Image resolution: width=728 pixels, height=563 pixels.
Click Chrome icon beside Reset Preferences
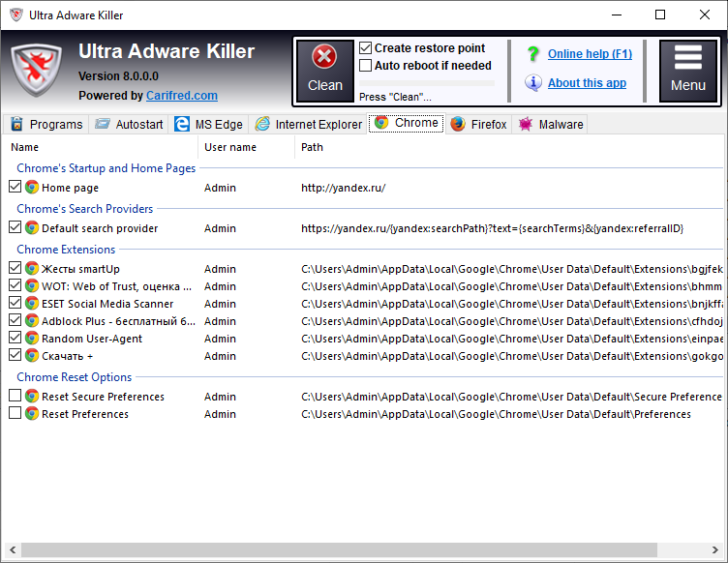32,413
